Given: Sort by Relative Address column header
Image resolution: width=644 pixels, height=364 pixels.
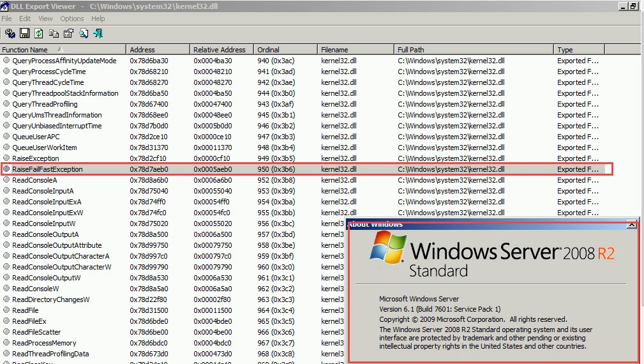Looking at the screenshot, I should point(221,50).
